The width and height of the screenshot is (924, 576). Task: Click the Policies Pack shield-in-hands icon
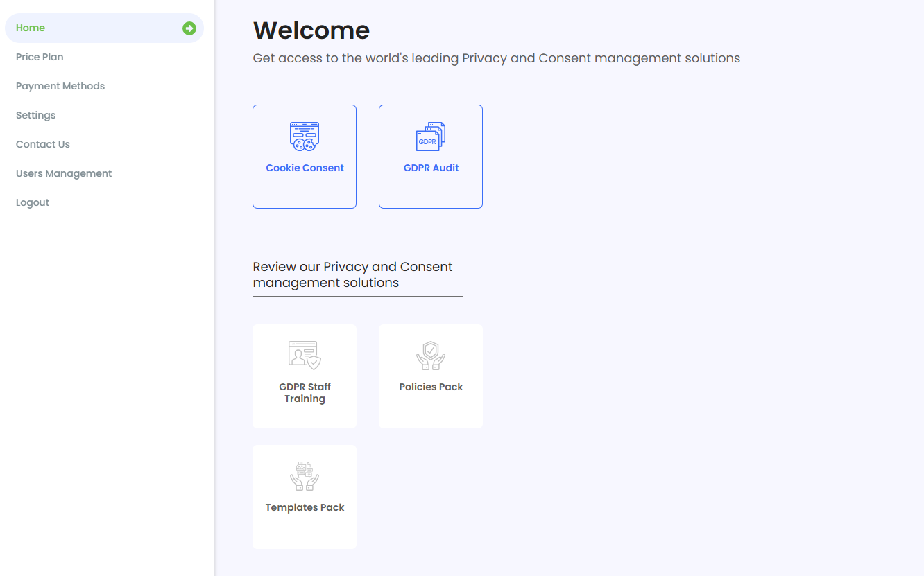pyautogui.click(x=431, y=355)
